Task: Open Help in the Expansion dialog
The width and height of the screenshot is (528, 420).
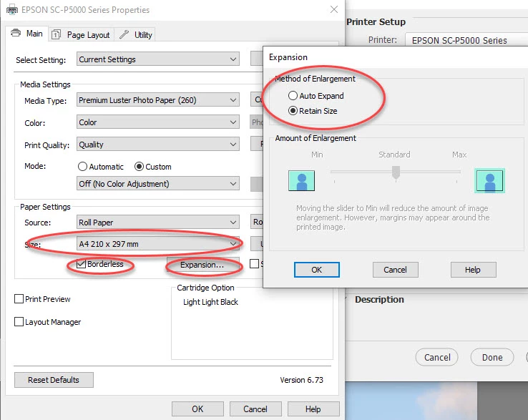Action: (473, 270)
